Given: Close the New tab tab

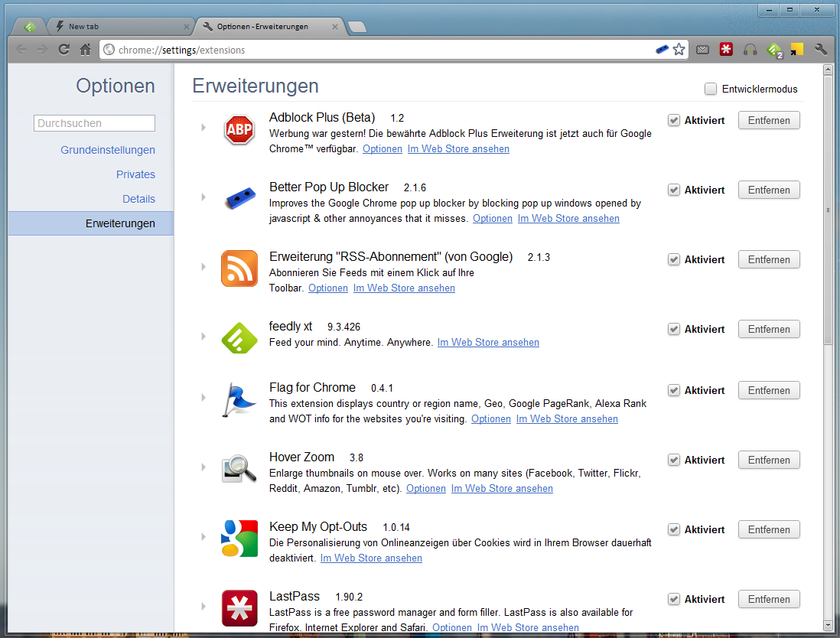Looking at the screenshot, I should tap(187, 27).
